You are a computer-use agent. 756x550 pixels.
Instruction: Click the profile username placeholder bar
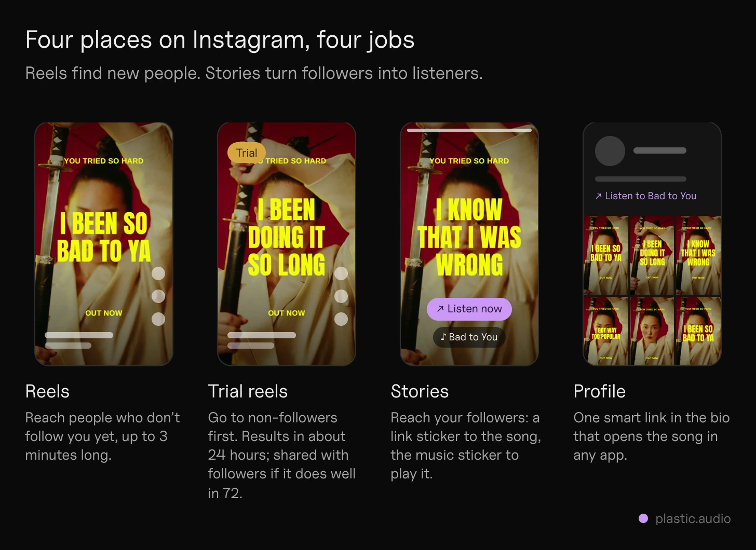[x=660, y=150]
